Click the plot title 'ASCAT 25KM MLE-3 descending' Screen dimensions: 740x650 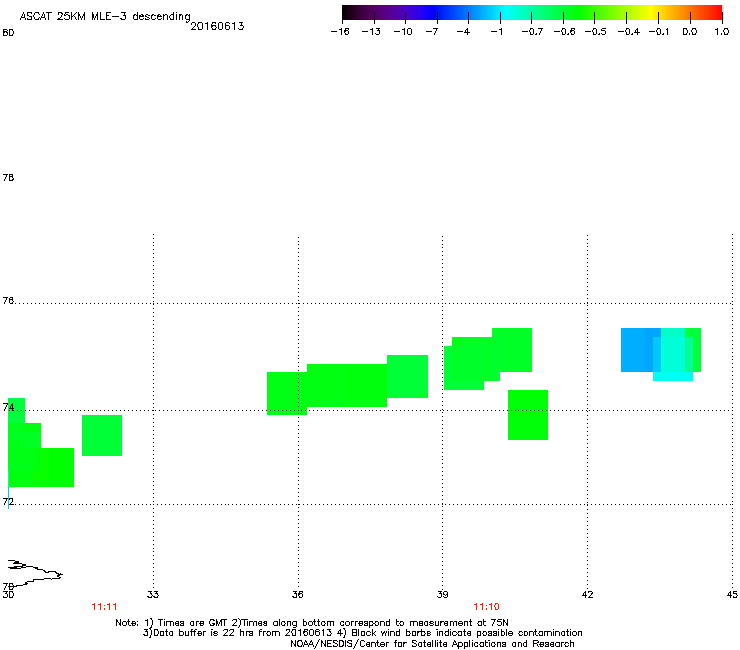click(105, 17)
